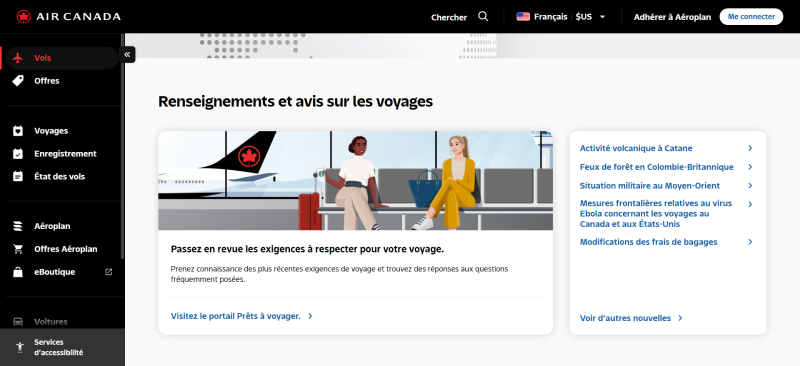
Task: Click the accessibility person icon
Action: (x=20, y=347)
